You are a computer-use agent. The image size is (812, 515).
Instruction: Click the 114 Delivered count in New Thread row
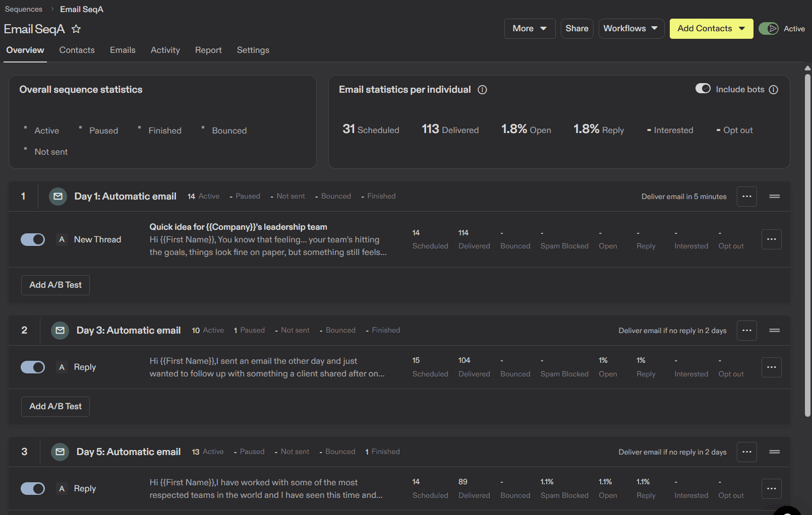click(474, 239)
